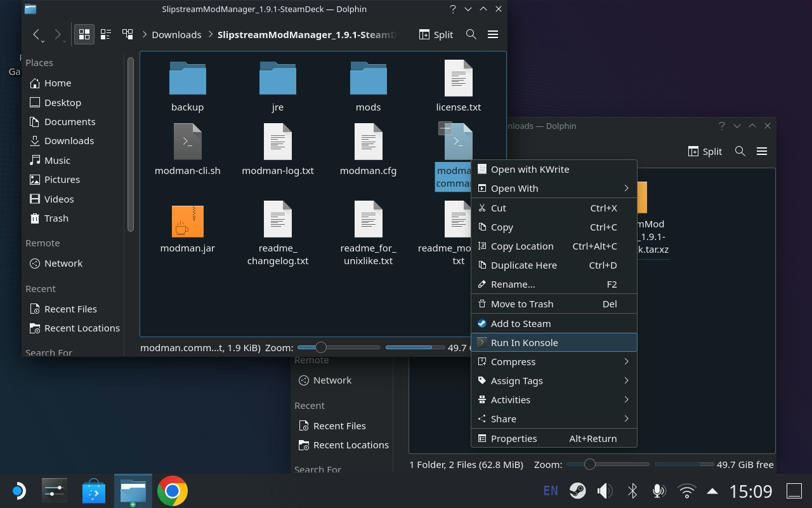Expand the Assign Tags submenu
The width and height of the screenshot is (812, 508).
(554, 380)
